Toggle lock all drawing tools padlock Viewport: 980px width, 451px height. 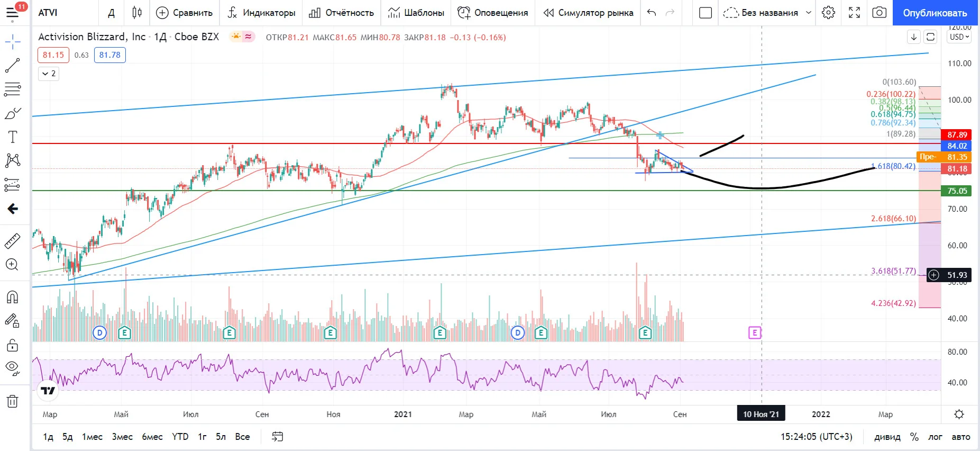click(x=12, y=345)
